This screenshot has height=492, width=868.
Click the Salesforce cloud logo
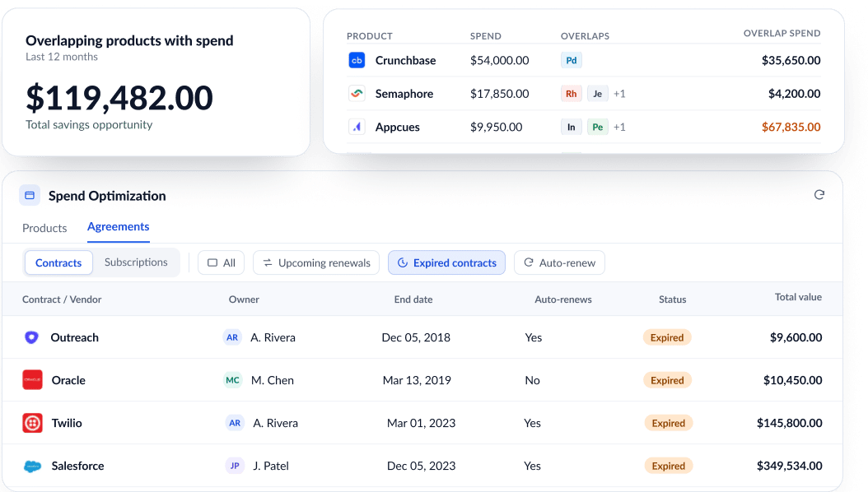[33, 466]
